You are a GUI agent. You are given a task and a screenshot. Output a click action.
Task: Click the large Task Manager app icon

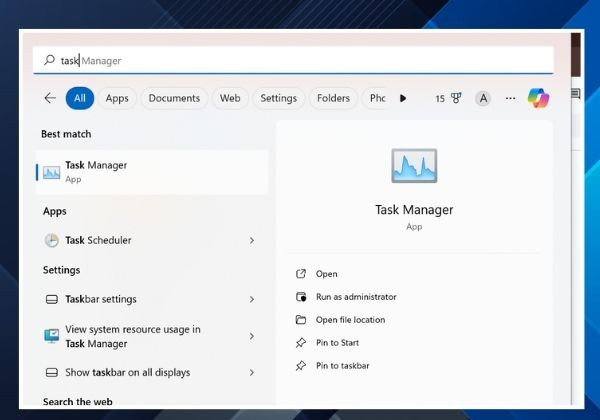pyautogui.click(x=414, y=166)
